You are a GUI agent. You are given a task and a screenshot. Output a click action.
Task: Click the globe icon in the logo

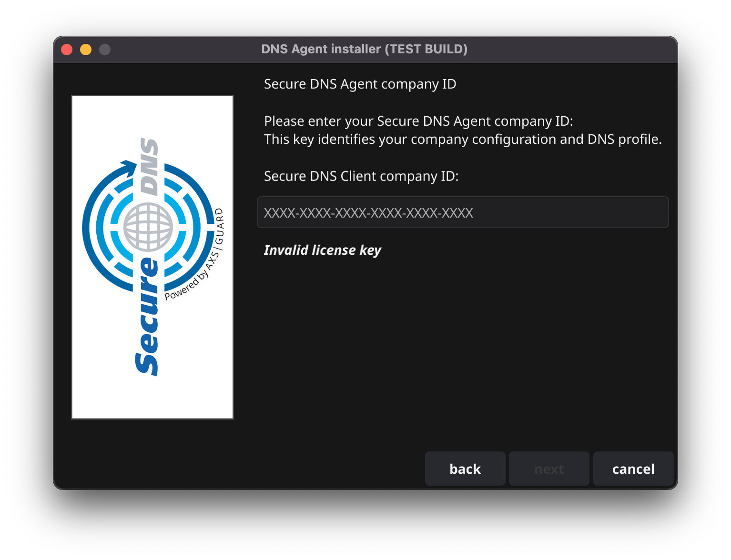[148, 227]
